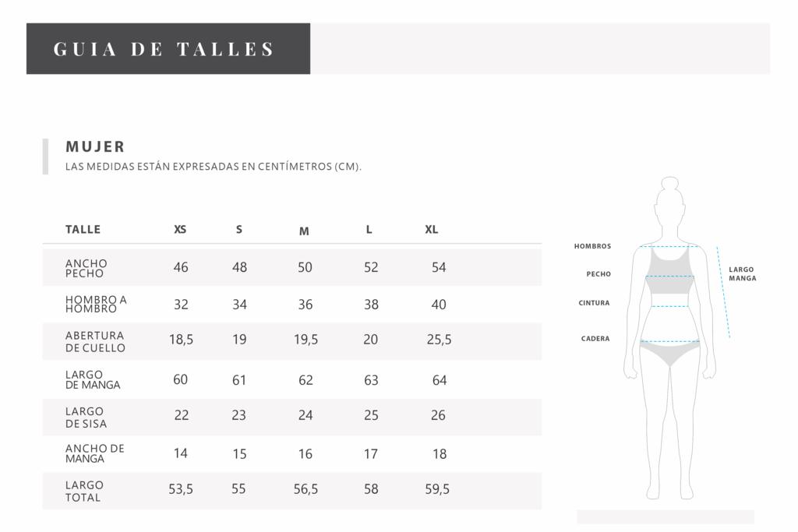
Task: Select the XL size column header
Action: tap(432, 229)
